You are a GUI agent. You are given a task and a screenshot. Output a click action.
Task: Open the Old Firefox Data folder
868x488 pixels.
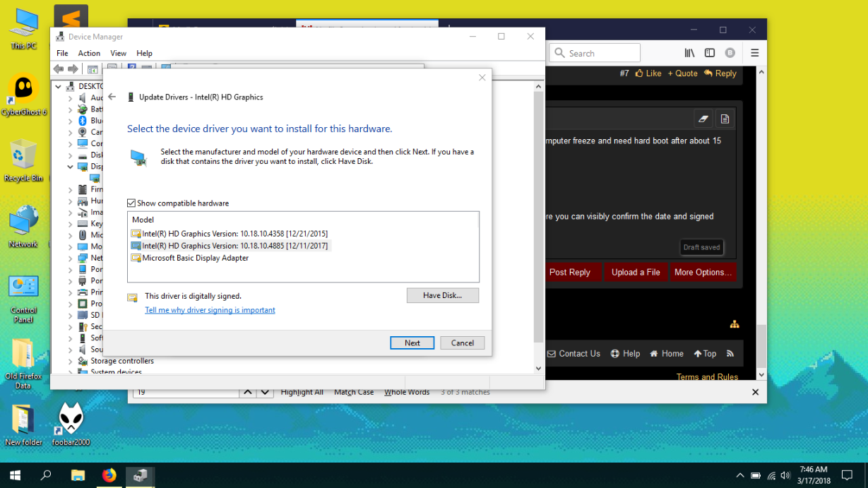tap(23, 364)
